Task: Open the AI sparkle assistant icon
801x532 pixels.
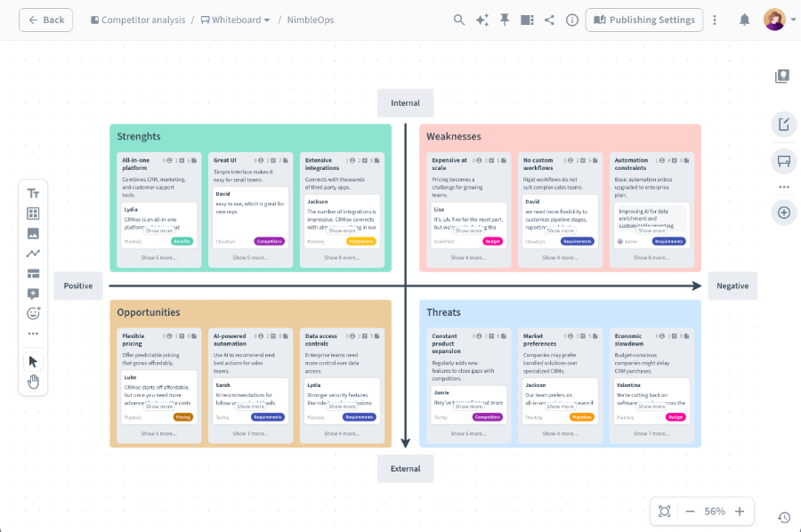Action: coord(482,20)
